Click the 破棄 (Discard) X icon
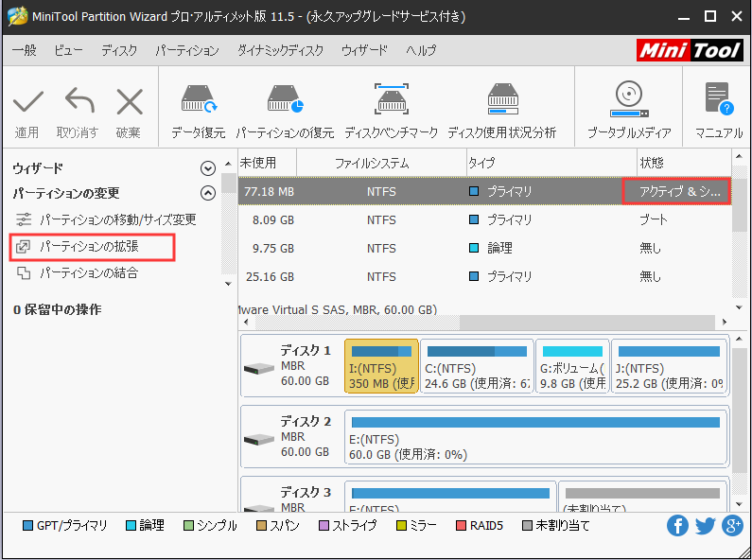Screen dimensions: 752x560 point(130,101)
